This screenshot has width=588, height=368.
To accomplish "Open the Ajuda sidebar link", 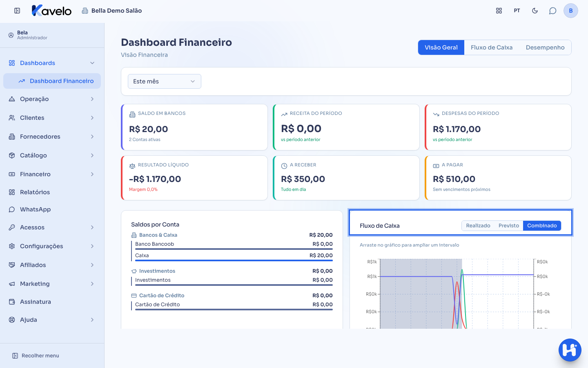I will [x=52, y=320].
